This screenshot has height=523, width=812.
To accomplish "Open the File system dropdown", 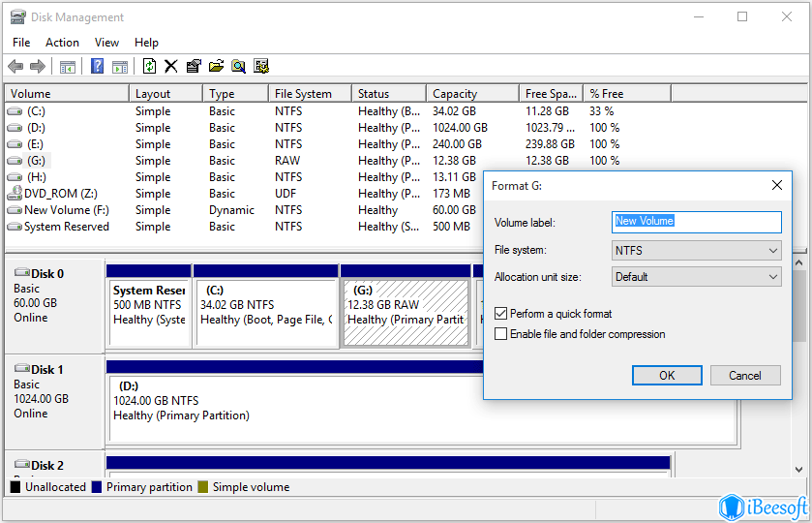I will coord(696,251).
